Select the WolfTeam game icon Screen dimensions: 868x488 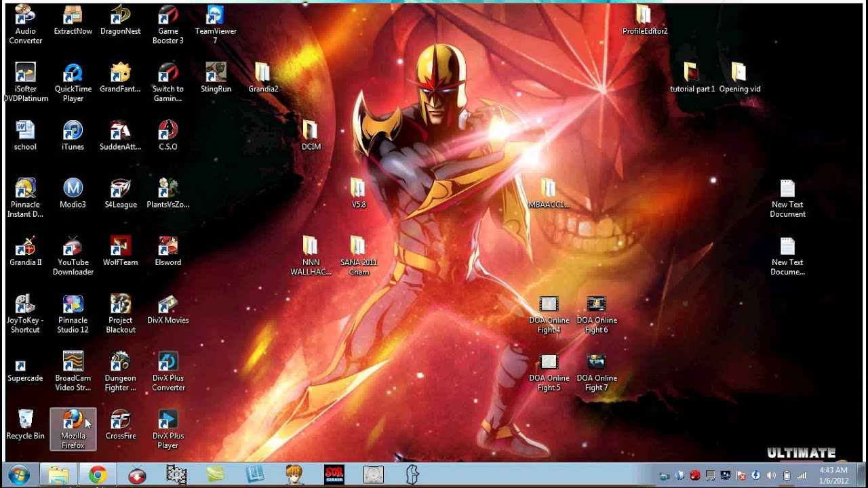121,251
